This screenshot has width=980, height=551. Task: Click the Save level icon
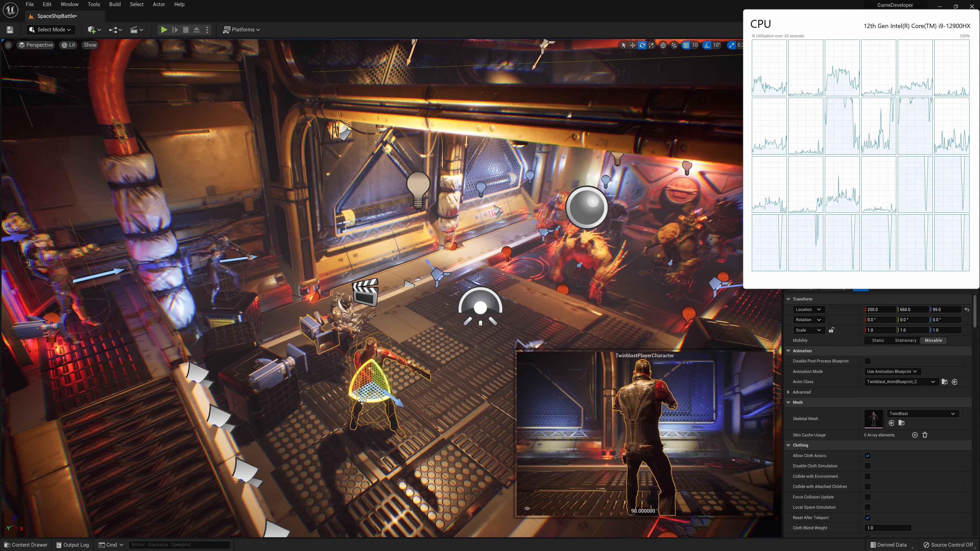(x=10, y=30)
